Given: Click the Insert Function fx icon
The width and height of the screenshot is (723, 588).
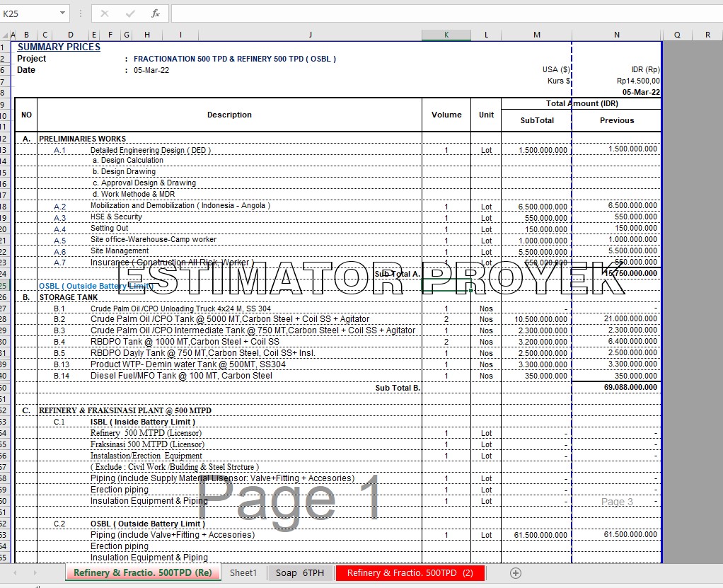Looking at the screenshot, I should (156, 13).
